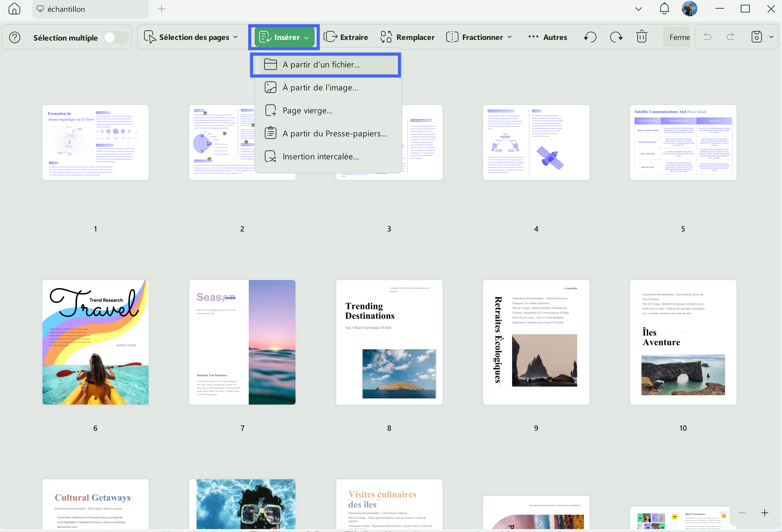Viewport: 782px width, 532px height.
Task: Click the help question mark icon
Action: click(15, 37)
